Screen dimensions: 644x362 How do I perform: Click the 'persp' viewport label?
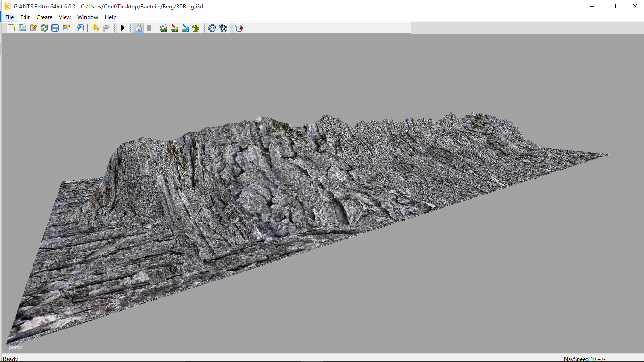pyautogui.click(x=16, y=347)
